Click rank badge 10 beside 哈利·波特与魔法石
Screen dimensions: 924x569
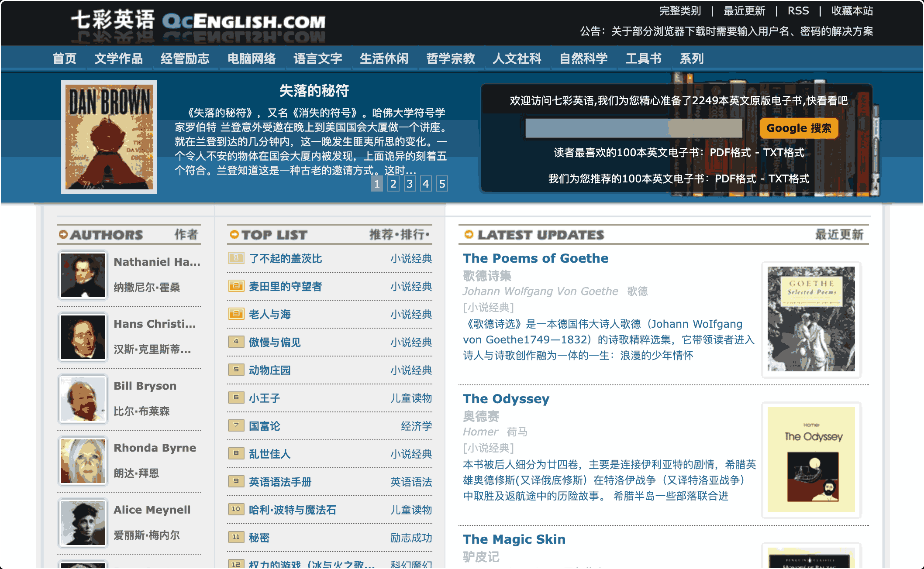click(236, 510)
